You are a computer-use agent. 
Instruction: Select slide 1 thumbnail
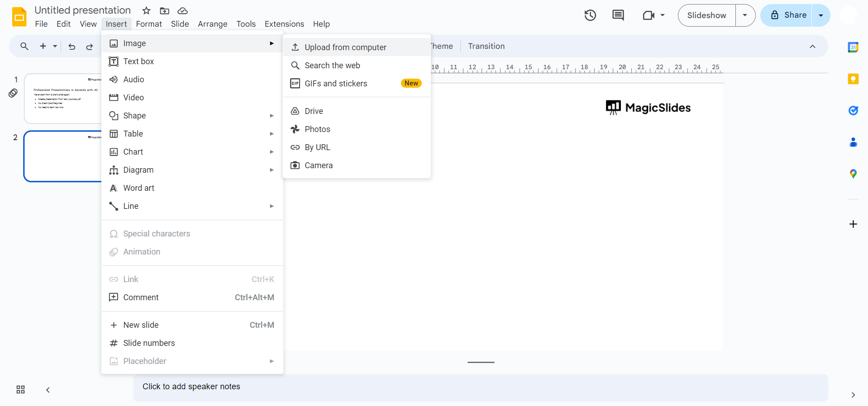point(62,99)
